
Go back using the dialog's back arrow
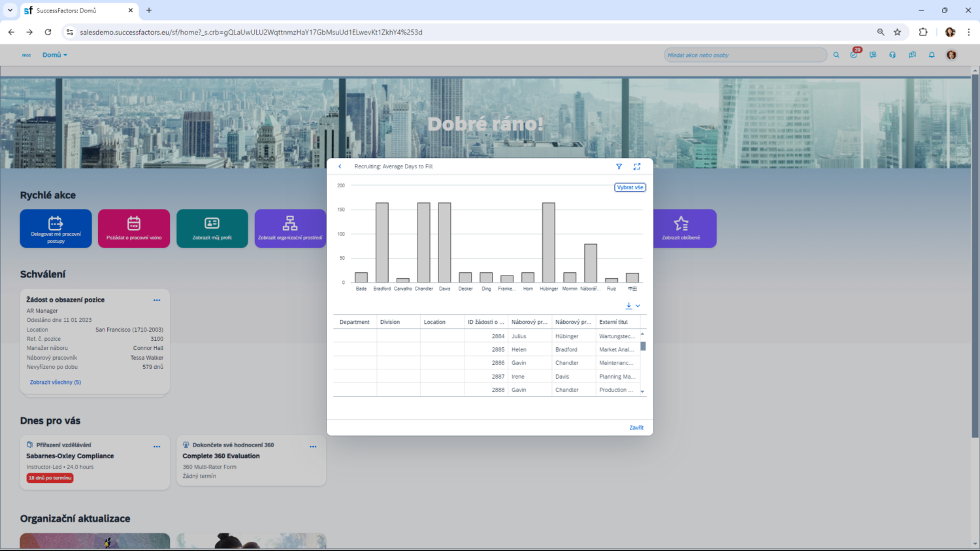(x=340, y=166)
